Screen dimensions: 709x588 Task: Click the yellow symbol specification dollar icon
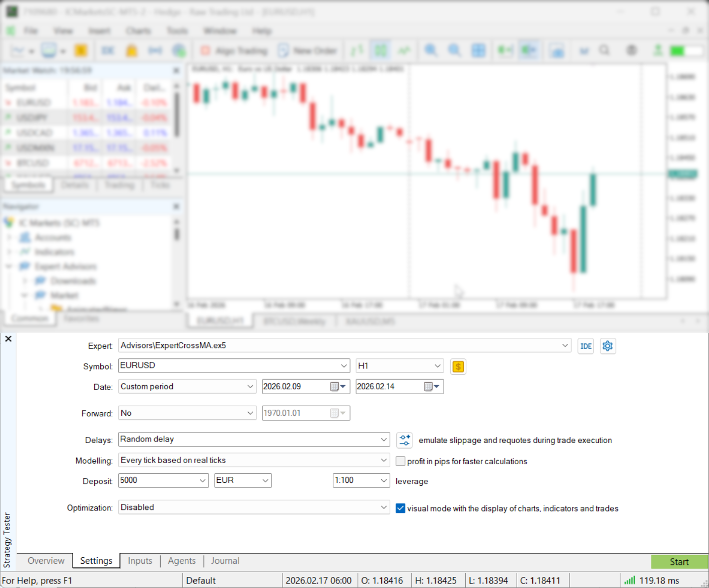458,366
